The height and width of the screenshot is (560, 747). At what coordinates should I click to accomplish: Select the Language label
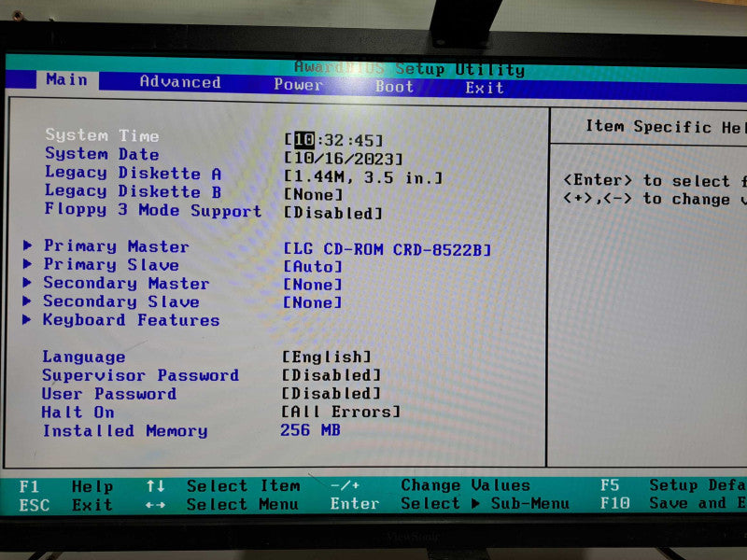[x=84, y=357]
